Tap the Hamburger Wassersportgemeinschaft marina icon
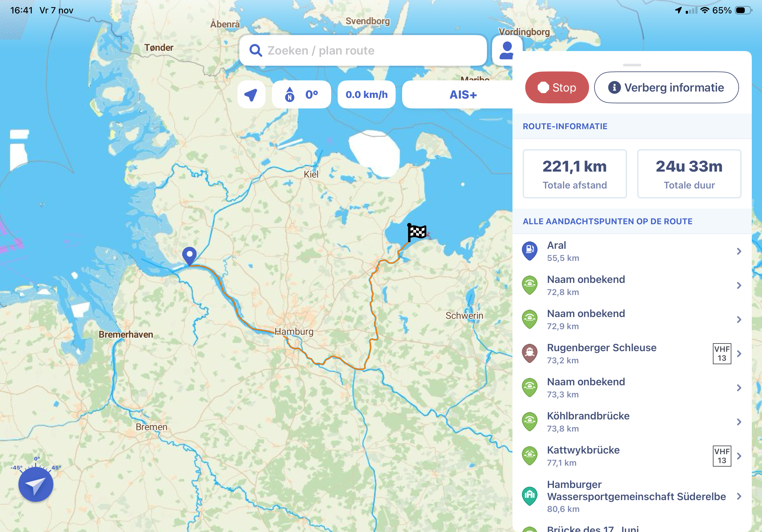 530,496
